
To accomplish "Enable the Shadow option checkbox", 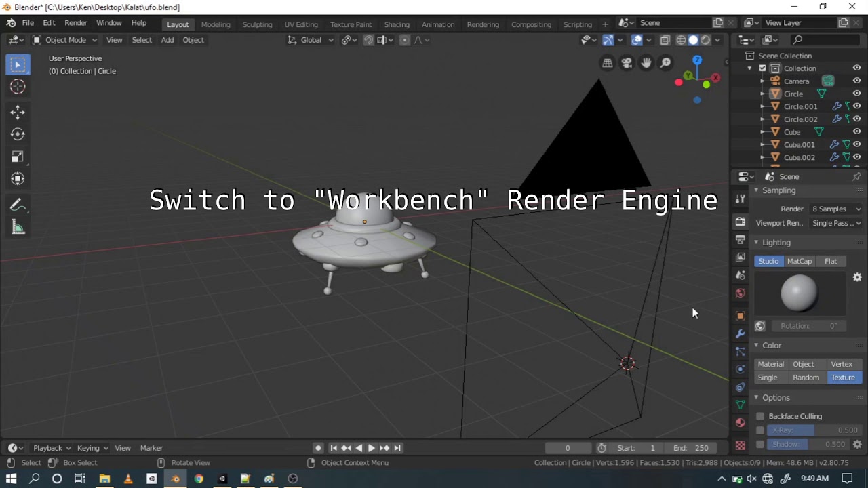I will [x=760, y=445].
